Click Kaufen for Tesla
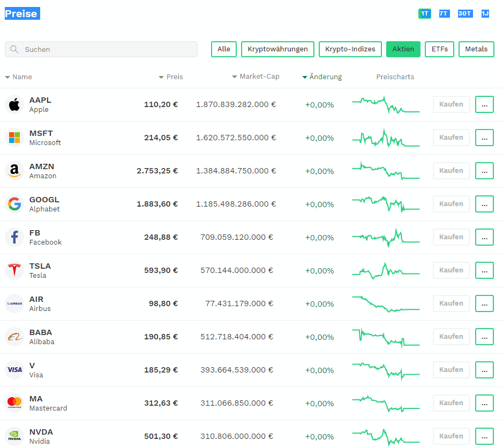The width and height of the screenshot is (503, 448). coord(452,270)
